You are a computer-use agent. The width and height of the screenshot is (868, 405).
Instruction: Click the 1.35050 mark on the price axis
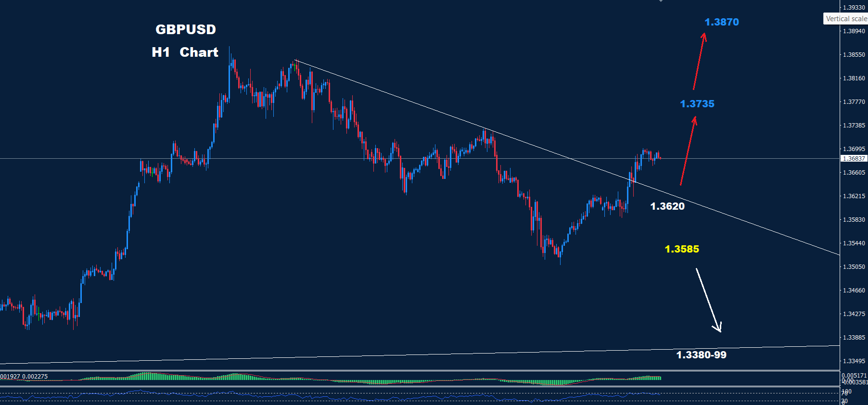(854, 267)
